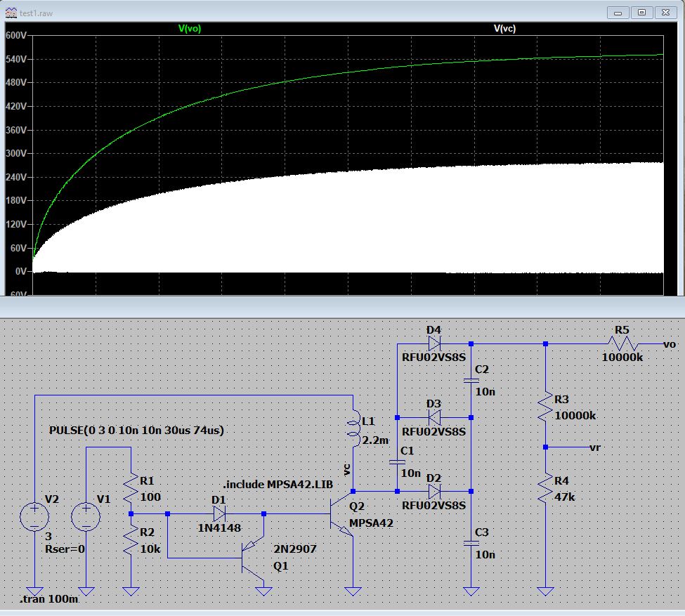The width and height of the screenshot is (685, 616).
Task: Click the C3 value 10n
Action: click(x=485, y=555)
